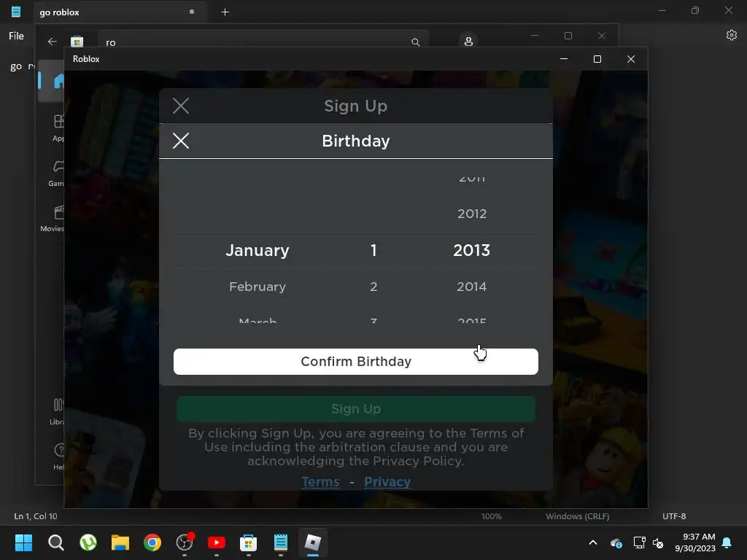This screenshot has height=560, width=747.
Task: Add a new Notepad tab
Action: point(225,12)
